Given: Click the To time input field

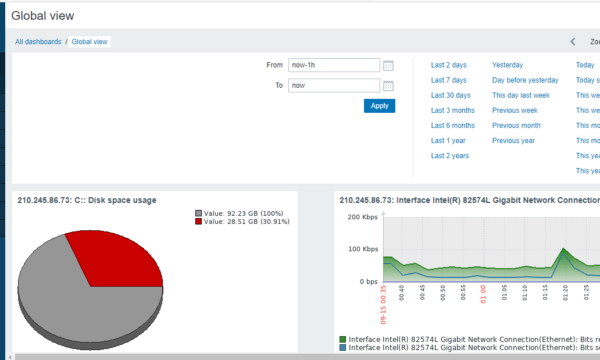Looking at the screenshot, I should coord(334,85).
